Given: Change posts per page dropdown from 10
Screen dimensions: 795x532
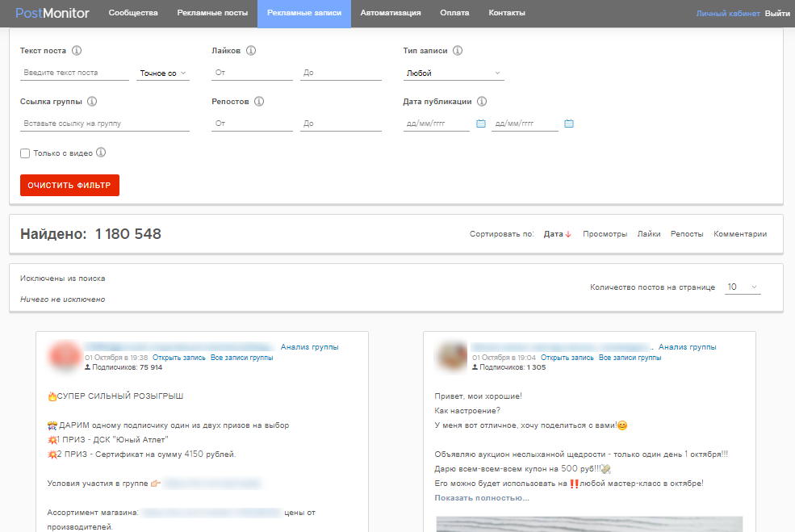Looking at the screenshot, I should pyautogui.click(x=743, y=287).
